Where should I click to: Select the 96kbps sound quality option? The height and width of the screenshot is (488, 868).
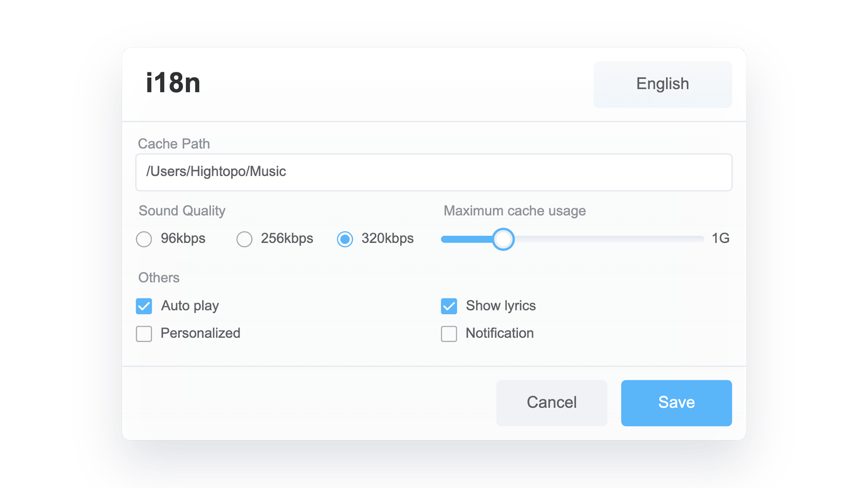pyautogui.click(x=144, y=239)
